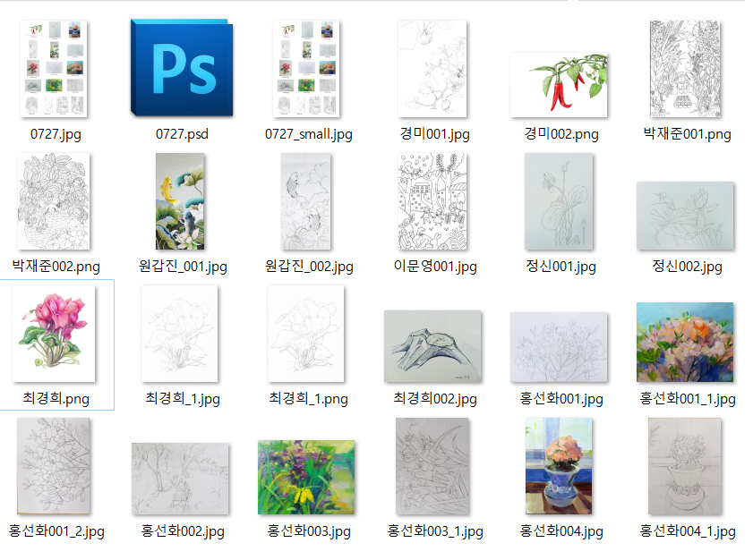Select the 최경희_1.png sketch thumbnail
The image size is (753, 560).
pos(308,334)
